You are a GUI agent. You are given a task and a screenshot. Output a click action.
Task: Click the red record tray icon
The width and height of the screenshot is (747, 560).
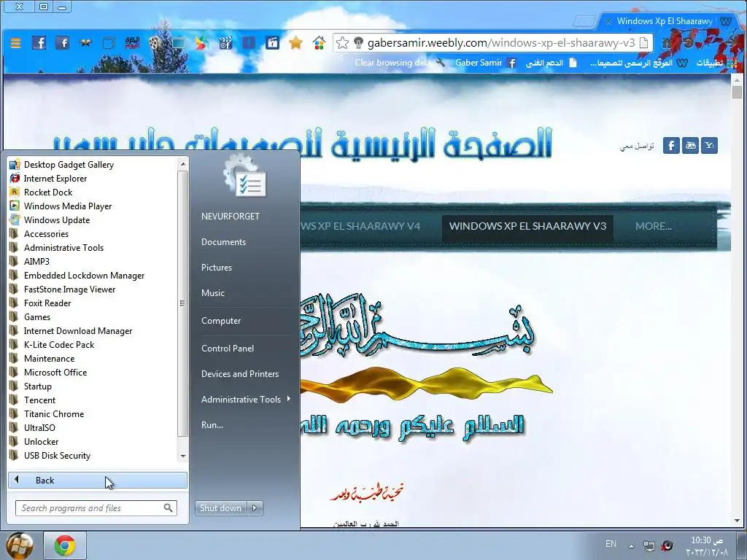tap(667, 545)
